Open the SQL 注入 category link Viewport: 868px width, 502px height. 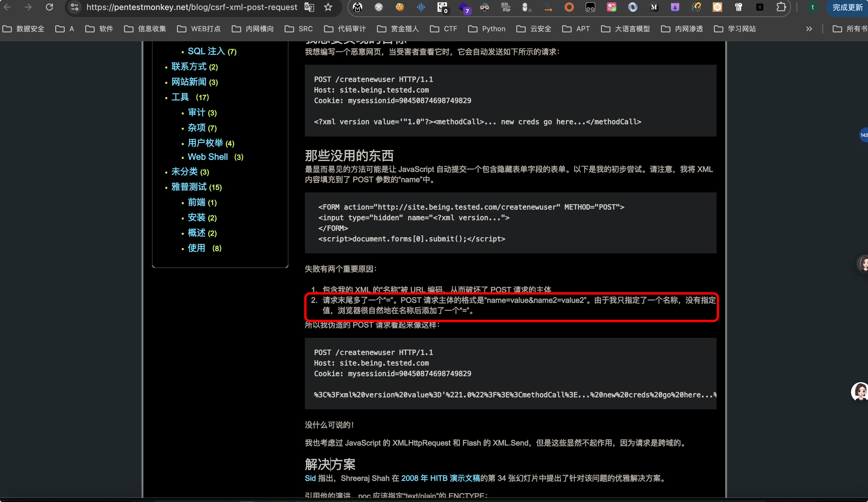pos(206,51)
